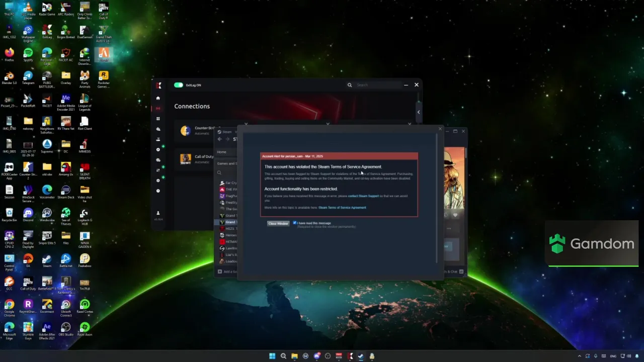Select Far Cry in Steam library list
This screenshot has height=362, width=644.
(x=228, y=183)
